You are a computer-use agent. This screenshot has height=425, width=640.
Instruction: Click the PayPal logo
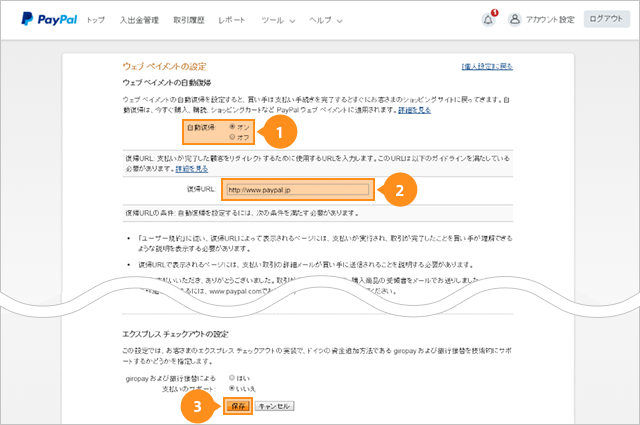47,19
